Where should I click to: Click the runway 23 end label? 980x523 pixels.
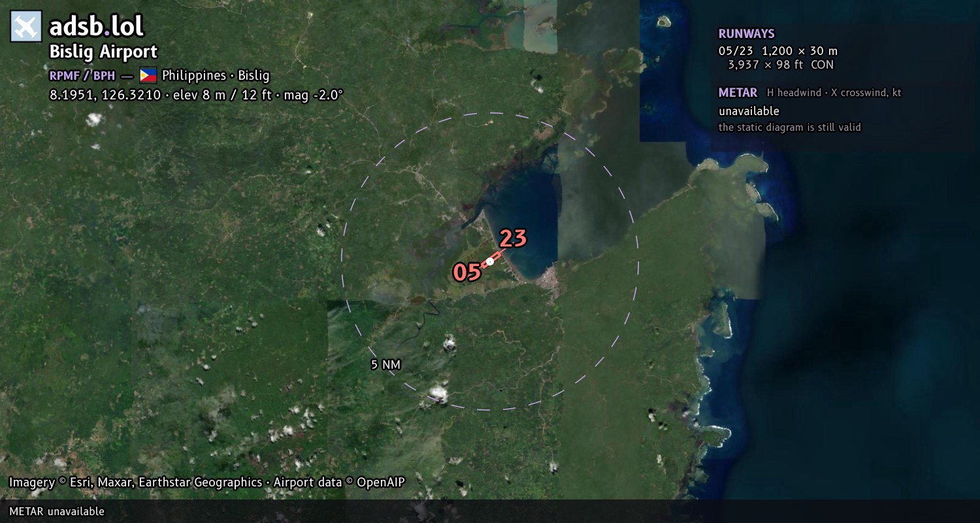pyautogui.click(x=513, y=239)
